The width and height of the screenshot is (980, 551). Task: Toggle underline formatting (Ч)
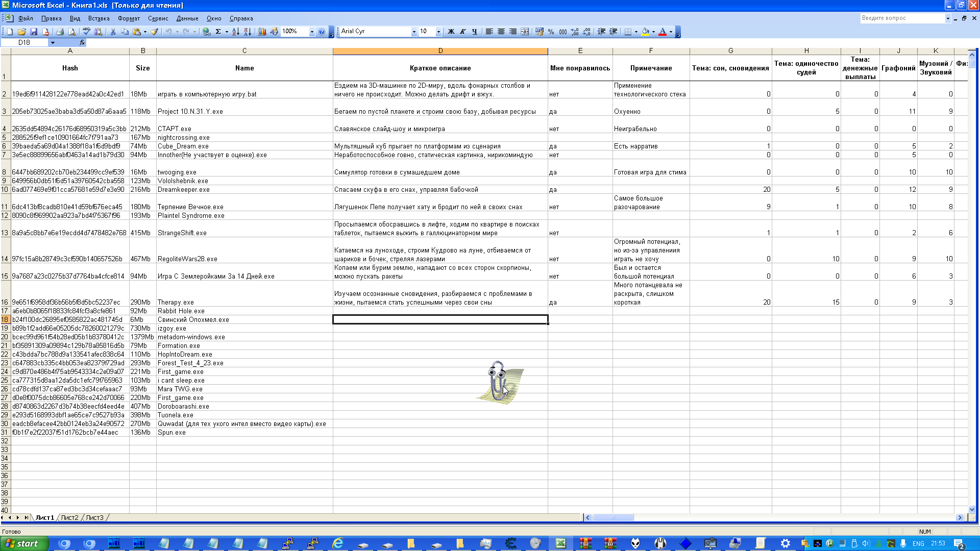click(x=475, y=32)
